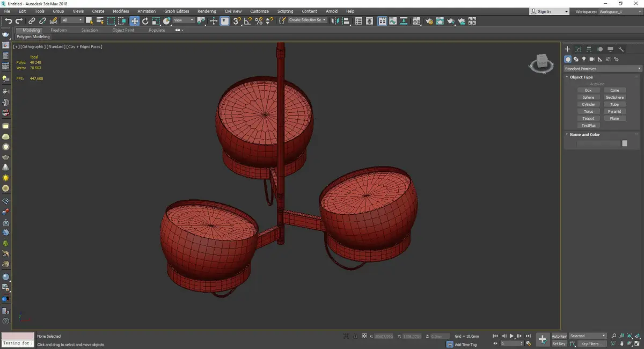
Task: Collapse the Name and Color rollout
Action: coord(584,135)
